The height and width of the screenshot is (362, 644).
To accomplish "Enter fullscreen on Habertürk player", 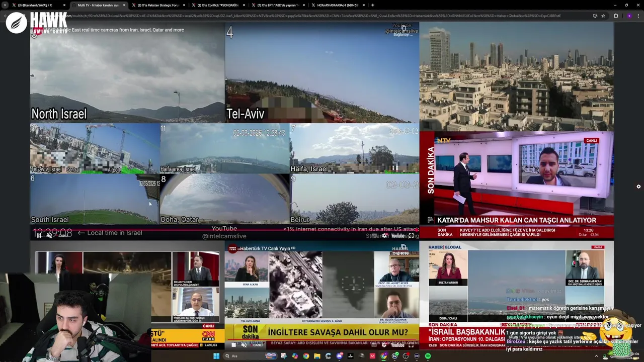I will (411, 345).
